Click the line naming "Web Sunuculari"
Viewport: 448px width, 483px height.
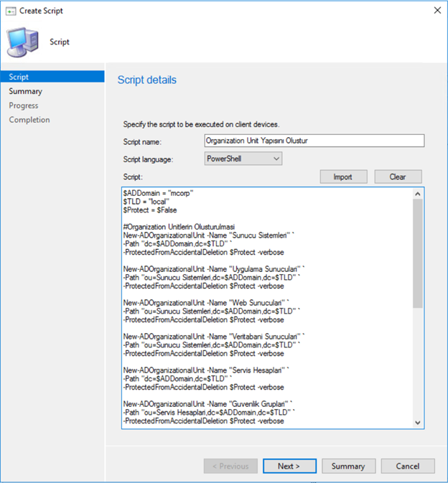pos(206,303)
